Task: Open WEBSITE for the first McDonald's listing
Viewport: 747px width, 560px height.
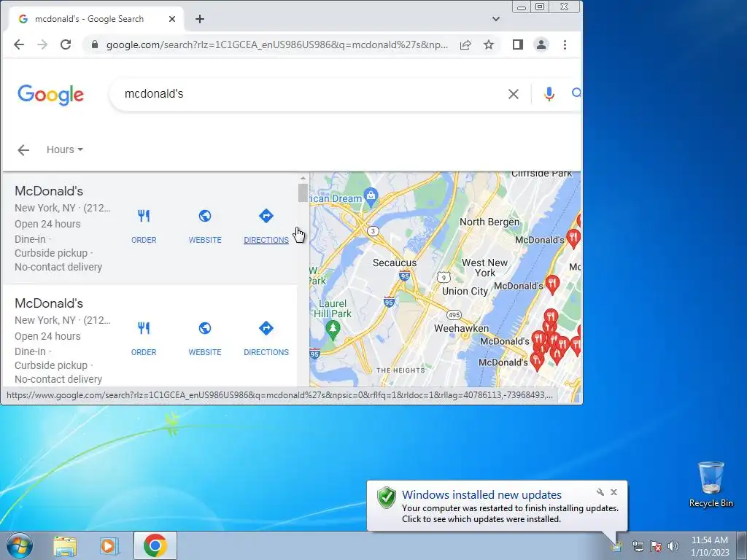Action: coord(205,226)
